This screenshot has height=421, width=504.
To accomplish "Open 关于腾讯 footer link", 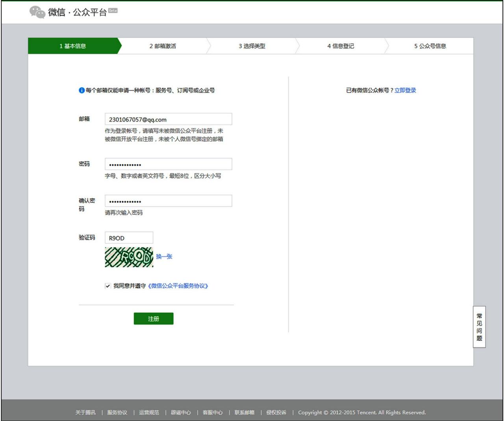I will click(x=85, y=412).
